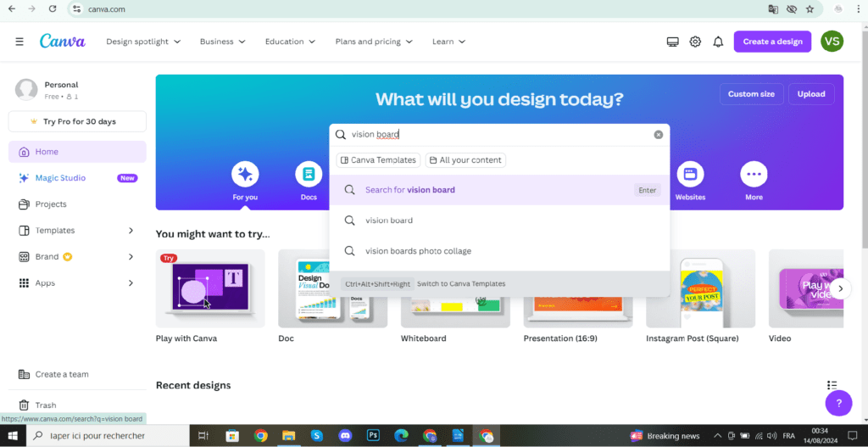Open Microsoft Store from the taskbar
The width and height of the screenshot is (868, 447).
(232, 435)
